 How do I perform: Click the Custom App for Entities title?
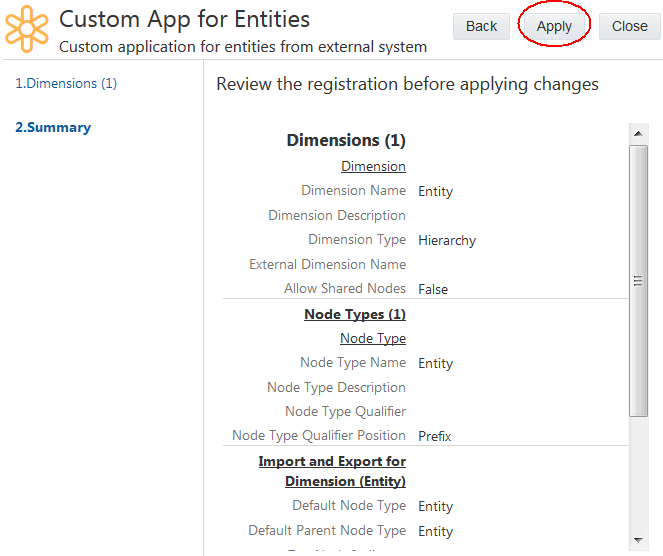click(x=185, y=19)
